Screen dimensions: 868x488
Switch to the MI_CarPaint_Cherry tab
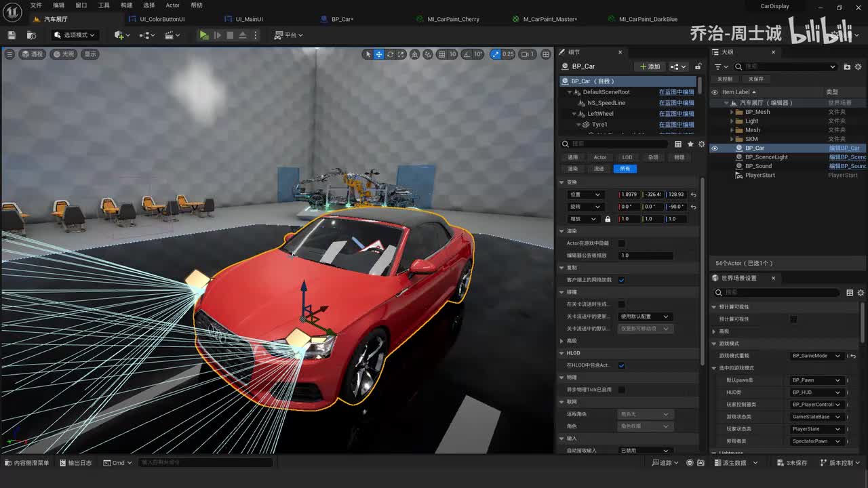click(454, 19)
